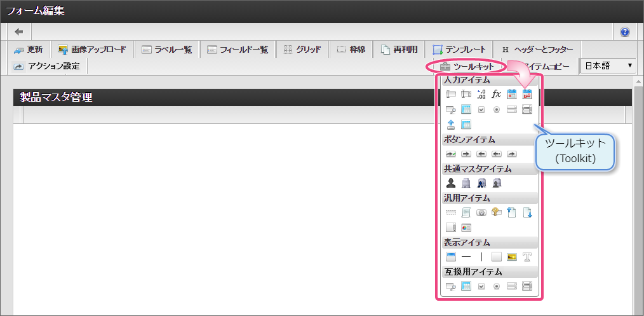
Task: Select the document with down arrow icon
Action: (527, 212)
